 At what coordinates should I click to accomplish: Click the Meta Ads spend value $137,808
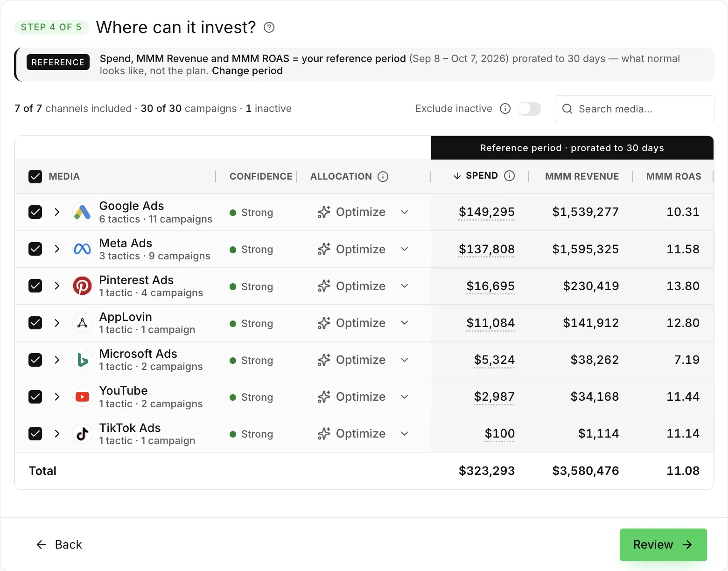[x=487, y=249]
